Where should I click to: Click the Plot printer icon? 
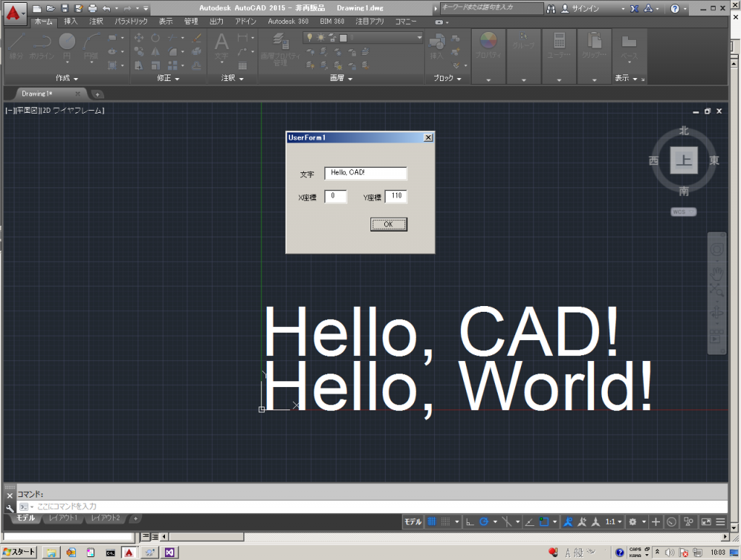coord(93,9)
